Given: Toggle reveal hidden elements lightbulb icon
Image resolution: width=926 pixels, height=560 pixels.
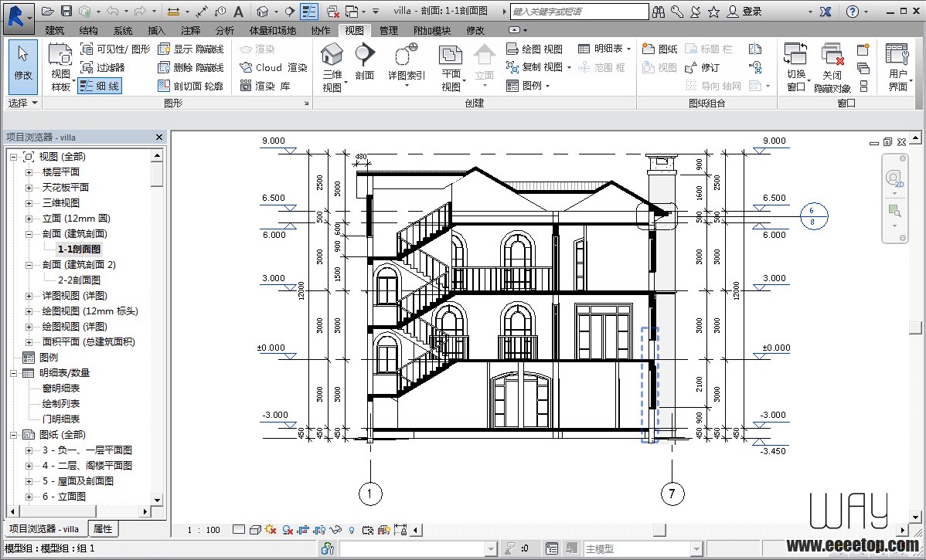Looking at the screenshot, I should coord(352,530).
